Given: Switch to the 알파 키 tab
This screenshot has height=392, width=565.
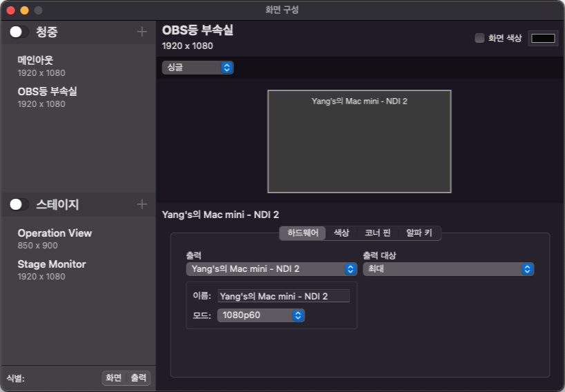Looking at the screenshot, I should [419, 233].
